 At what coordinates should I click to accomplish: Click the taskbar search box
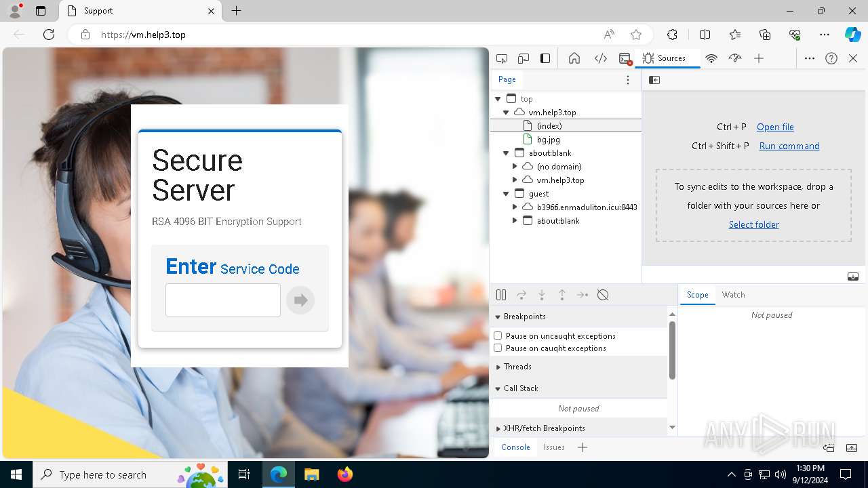pyautogui.click(x=131, y=474)
